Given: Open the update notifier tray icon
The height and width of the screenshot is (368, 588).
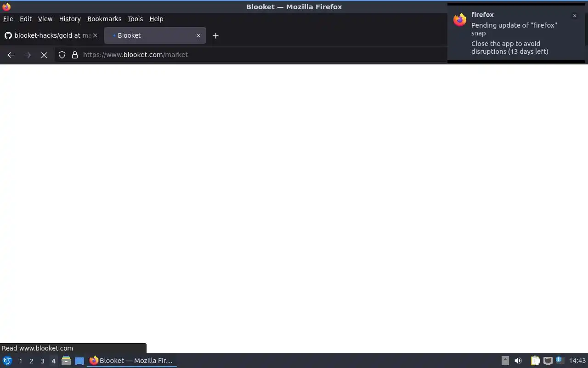Looking at the screenshot, I should point(560,360).
